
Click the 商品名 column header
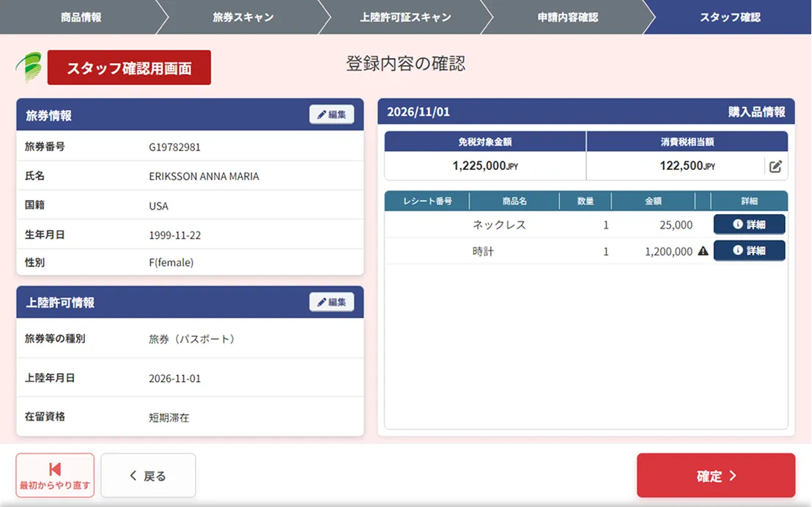(x=514, y=201)
